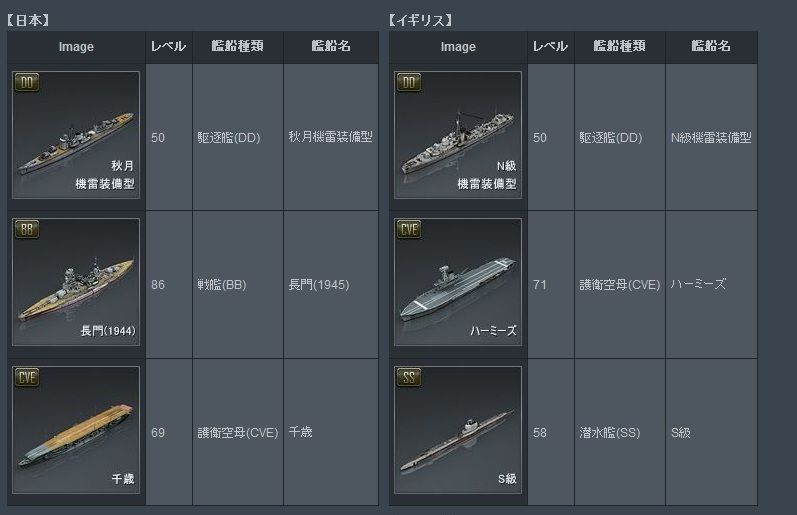Click the DD badge on Akizuki image
The height and width of the screenshot is (515, 797).
[x=27, y=82]
